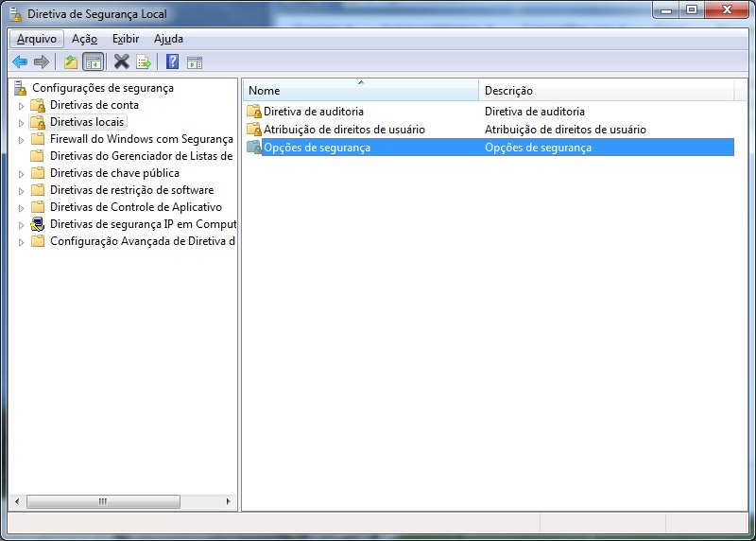Select Configurações de segurança root label
Screen dimensions: 756x541
click(103, 88)
